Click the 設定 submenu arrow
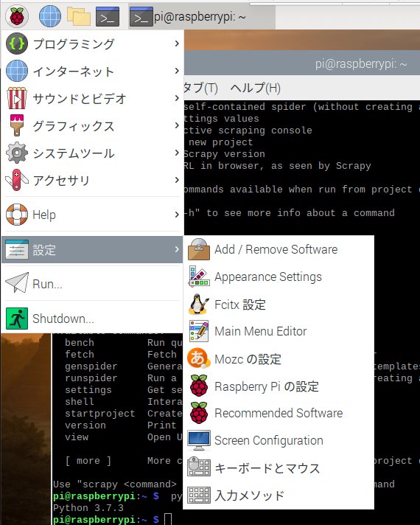Screen dimensions: 420x525 point(177,249)
